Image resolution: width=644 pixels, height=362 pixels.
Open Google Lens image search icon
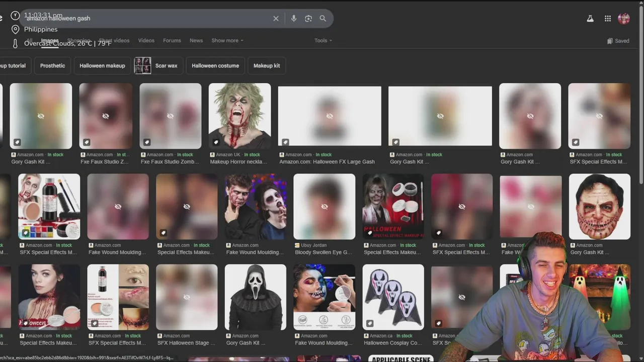[308, 19]
